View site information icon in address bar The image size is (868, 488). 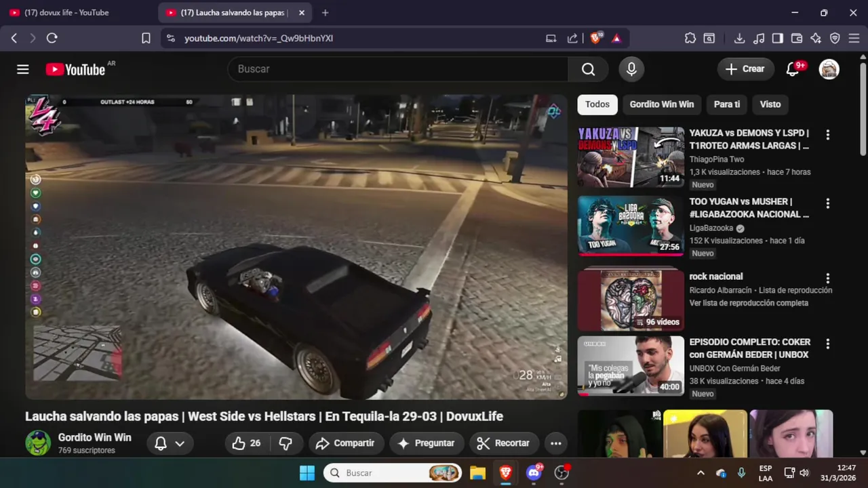(x=170, y=39)
